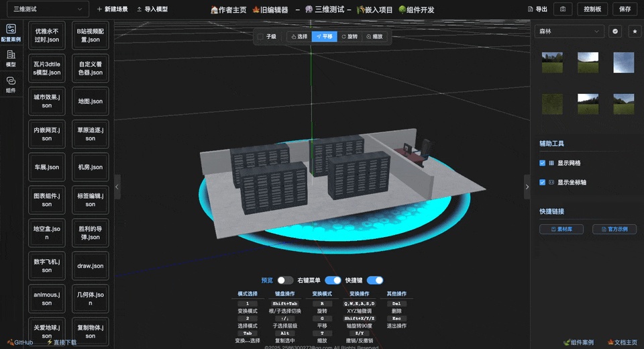Open the 官方示例 quick link
Screen dimensions: 644x349
pos(614,229)
